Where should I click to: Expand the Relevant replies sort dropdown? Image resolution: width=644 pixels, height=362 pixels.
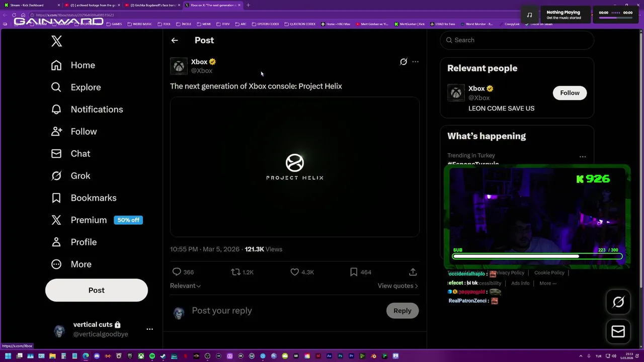pos(186,286)
